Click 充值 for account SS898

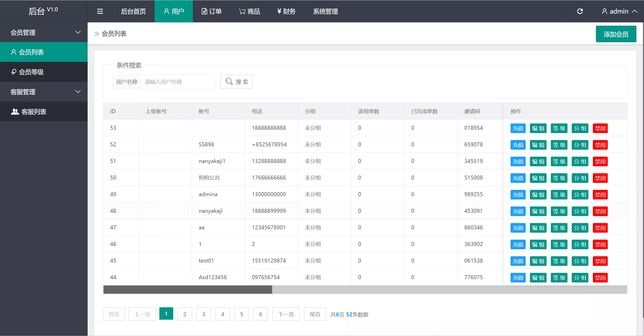(518, 145)
